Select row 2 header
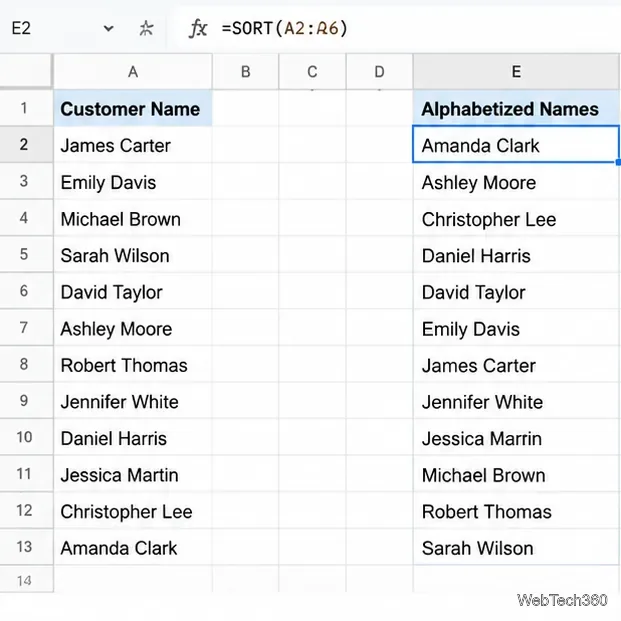This screenshot has width=621, height=621. (x=26, y=145)
